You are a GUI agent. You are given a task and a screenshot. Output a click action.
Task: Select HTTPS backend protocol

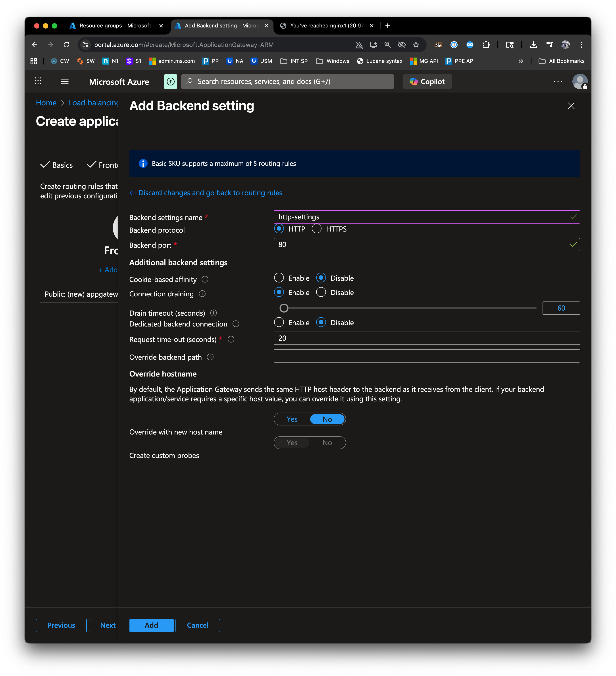(x=316, y=229)
